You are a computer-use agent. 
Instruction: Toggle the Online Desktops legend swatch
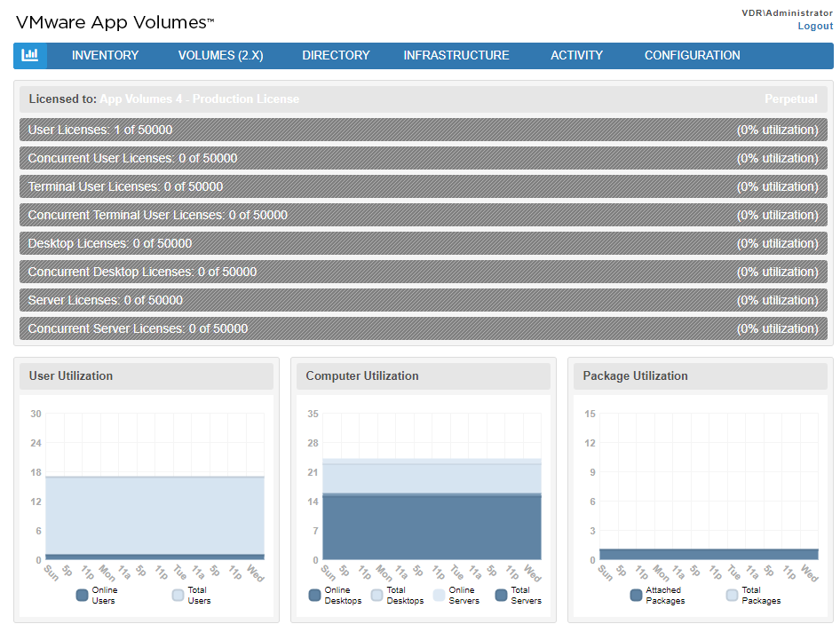pyautogui.click(x=314, y=595)
